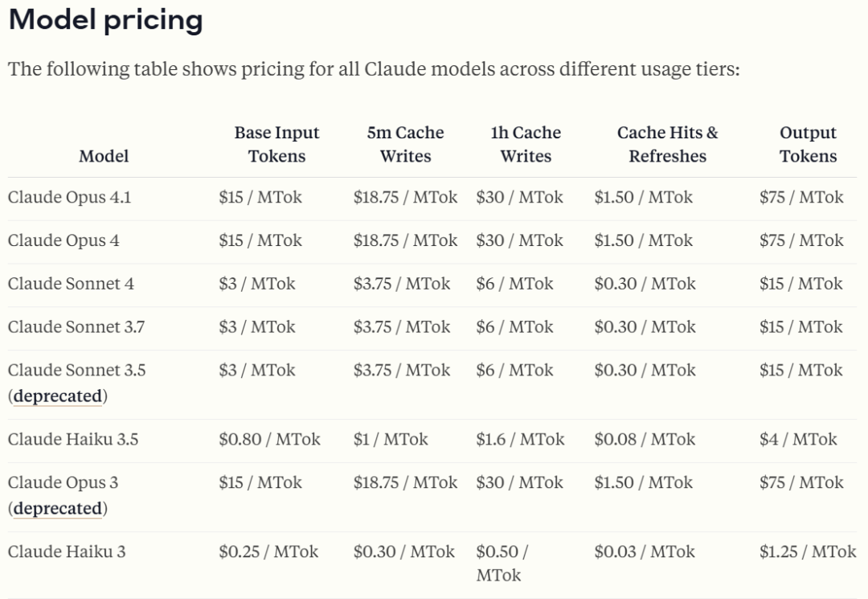
Task: Click the $1.25 / MTok output price
Action: tap(808, 552)
